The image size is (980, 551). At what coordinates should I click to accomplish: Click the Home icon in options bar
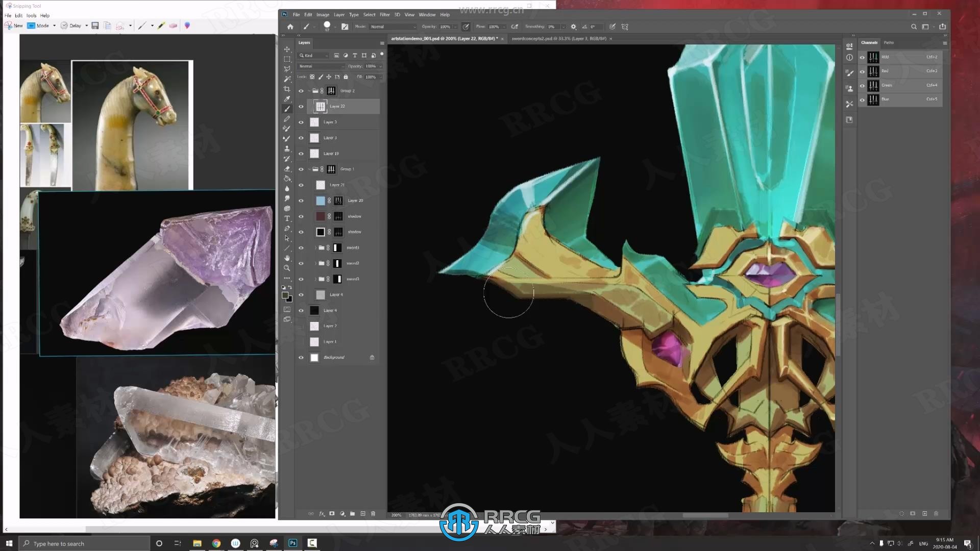[290, 27]
